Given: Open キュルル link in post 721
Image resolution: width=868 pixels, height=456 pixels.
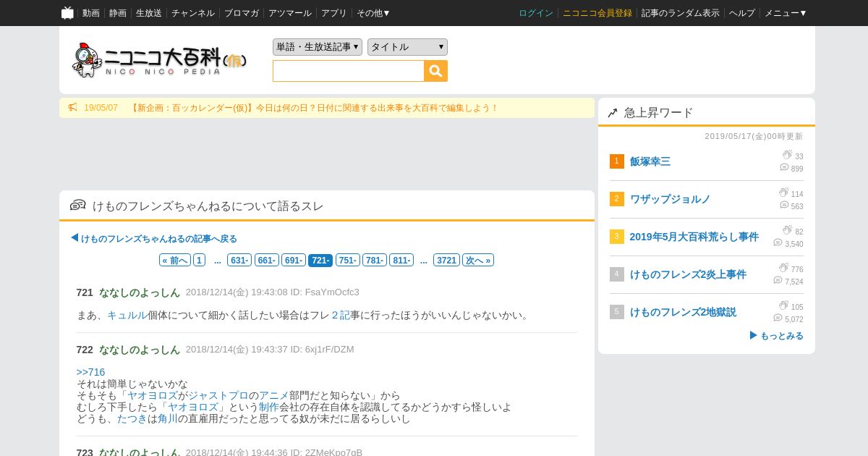Looking at the screenshot, I should 127,315.
